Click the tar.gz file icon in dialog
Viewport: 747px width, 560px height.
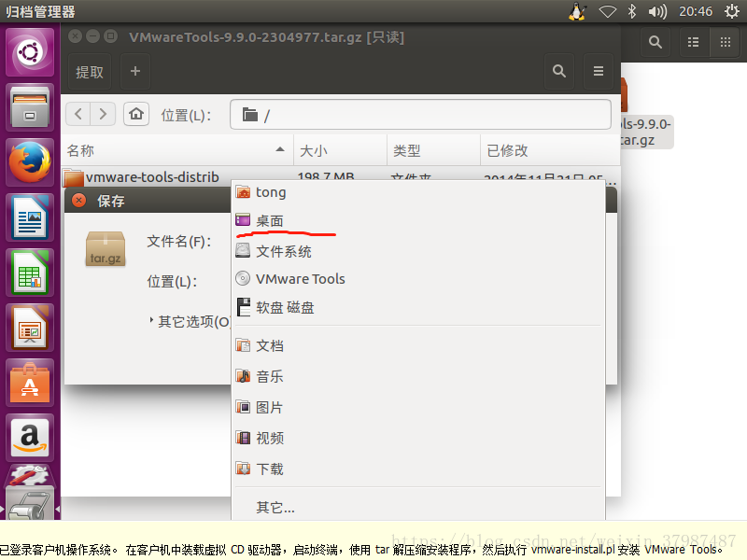[x=106, y=248]
